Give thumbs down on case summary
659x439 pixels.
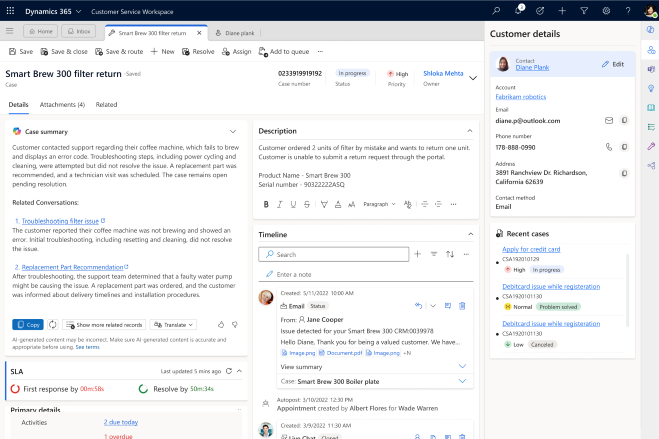click(x=235, y=324)
